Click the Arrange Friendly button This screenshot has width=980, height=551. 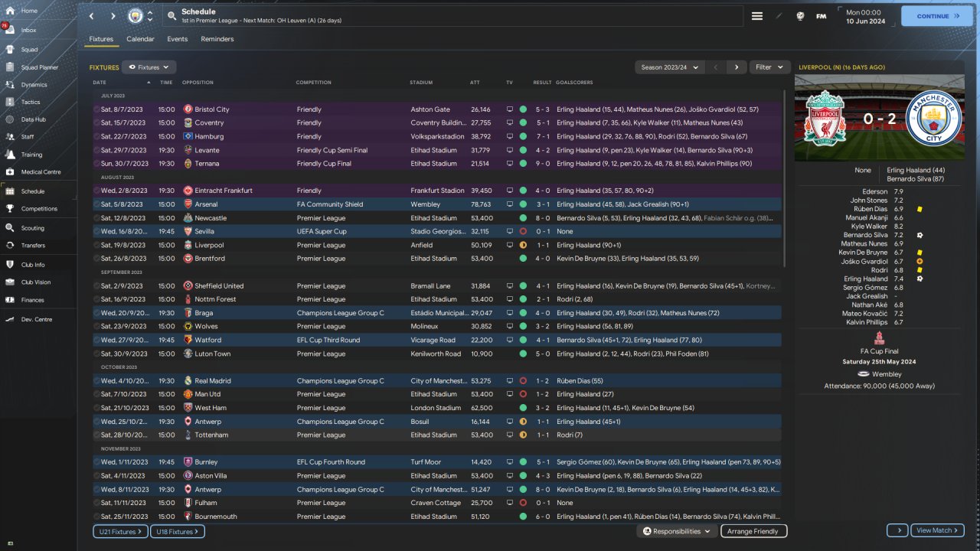(x=753, y=531)
